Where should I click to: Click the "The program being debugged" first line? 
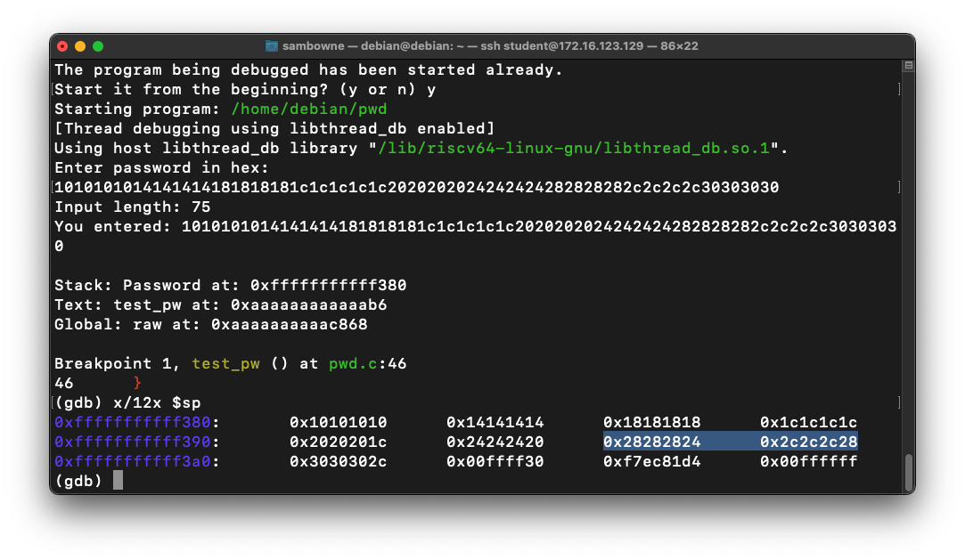coord(308,70)
